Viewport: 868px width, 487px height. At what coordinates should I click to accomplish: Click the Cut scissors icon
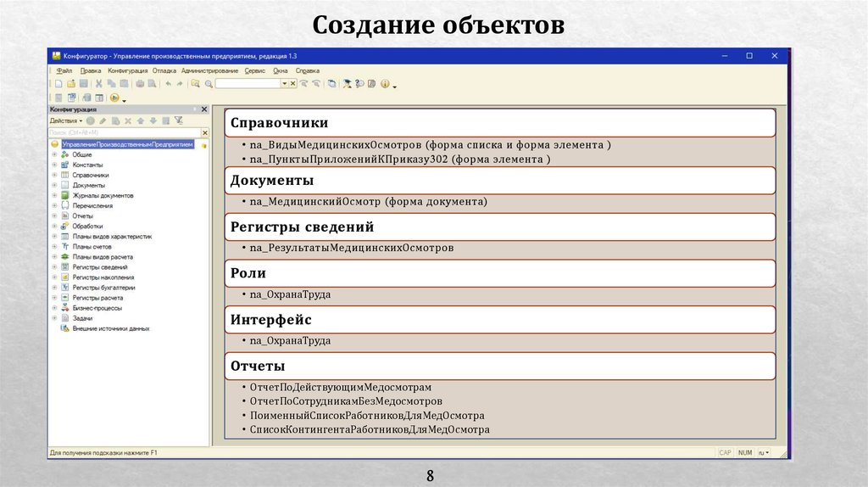(x=98, y=84)
